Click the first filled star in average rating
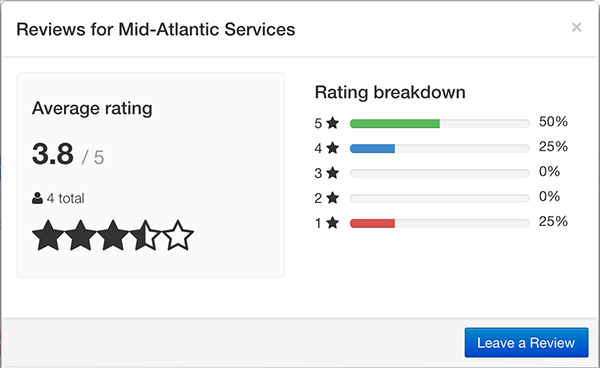The width and height of the screenshot is (600, 368). [x=48, y=235]
